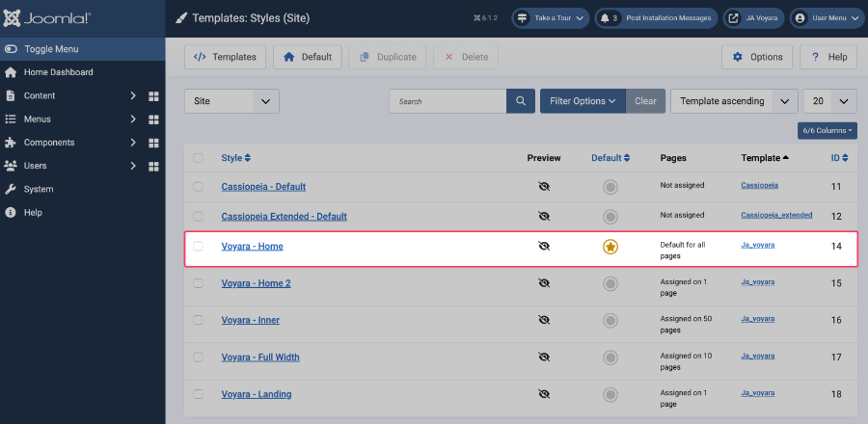Open the Template ascending sort dropdown
868x424 pixels.
(734, 101)
